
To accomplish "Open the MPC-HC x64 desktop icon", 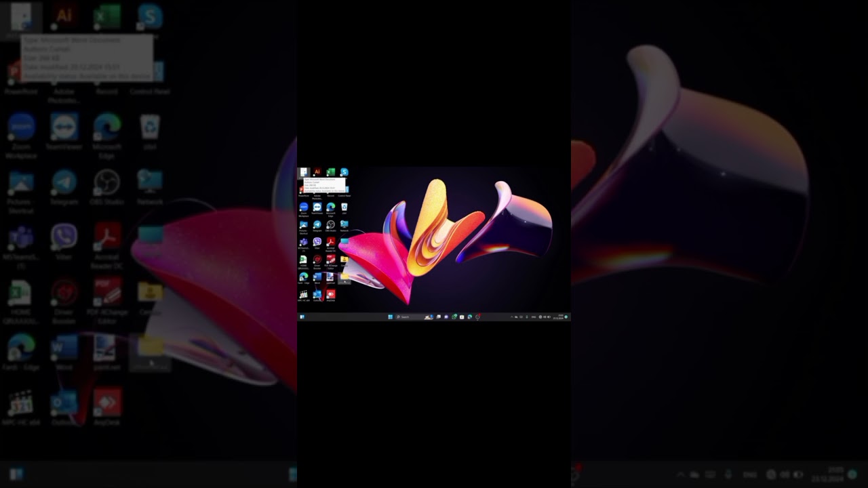I will 303,294.
